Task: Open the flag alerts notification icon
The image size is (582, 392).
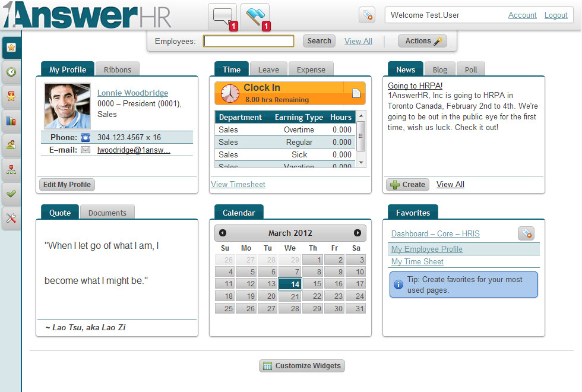Action: tap(255, 17)
